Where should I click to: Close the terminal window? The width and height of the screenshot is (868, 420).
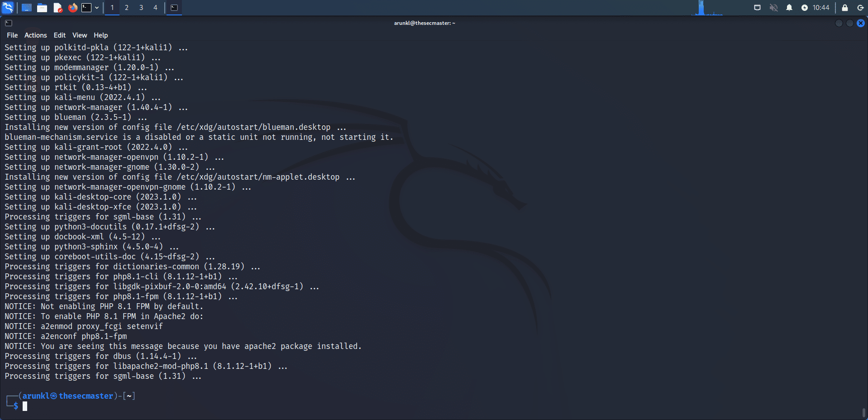coord(861,23)
